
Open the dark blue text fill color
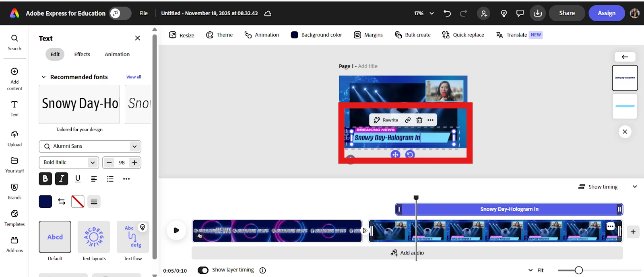(45, 201)
